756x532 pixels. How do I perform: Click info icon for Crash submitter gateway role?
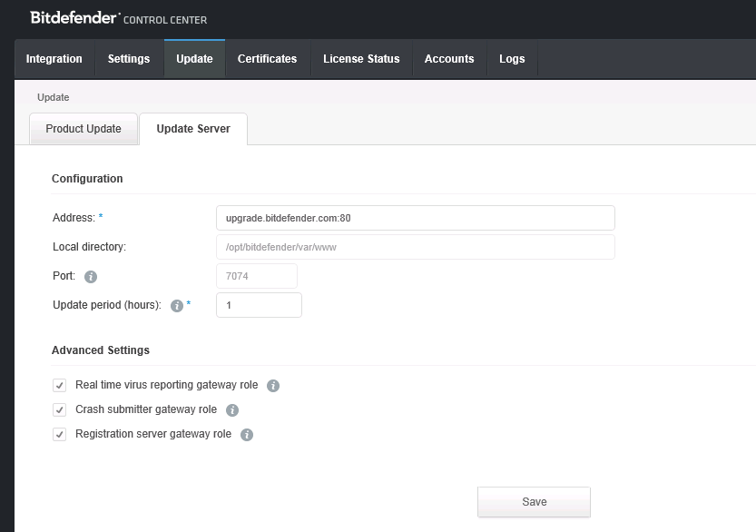click(x=232, y=410)
